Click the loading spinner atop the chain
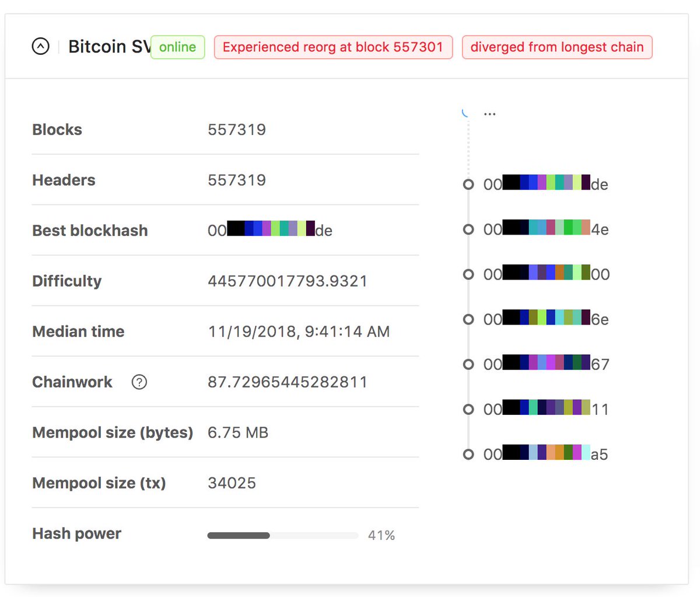This screenshot has height=597, width=700. [x=466, y=112]
